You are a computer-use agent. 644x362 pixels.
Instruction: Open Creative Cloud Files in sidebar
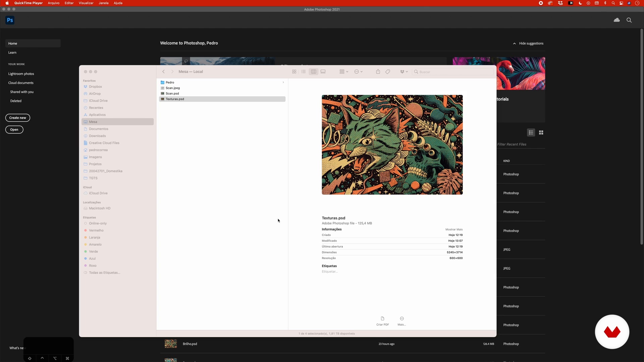click(x=117, y=143)
